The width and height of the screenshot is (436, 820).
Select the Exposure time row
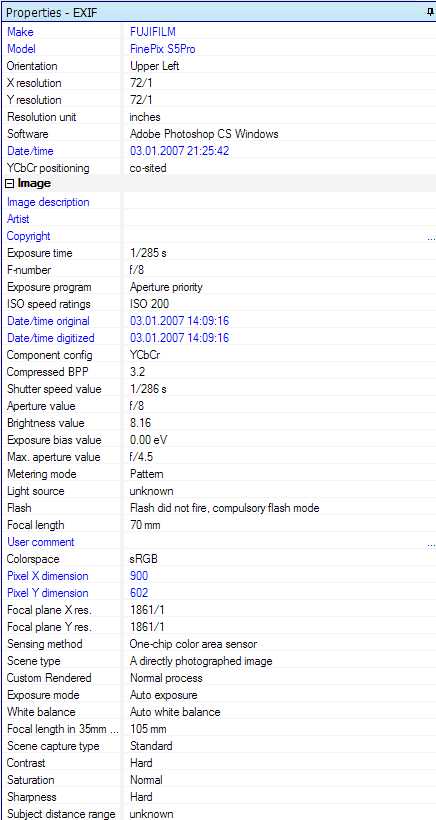(x=220, y=253)
